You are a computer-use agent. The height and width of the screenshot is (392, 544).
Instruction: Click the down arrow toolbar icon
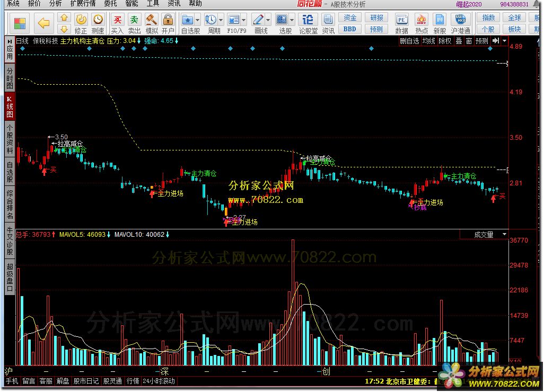[x=64, y=29]
